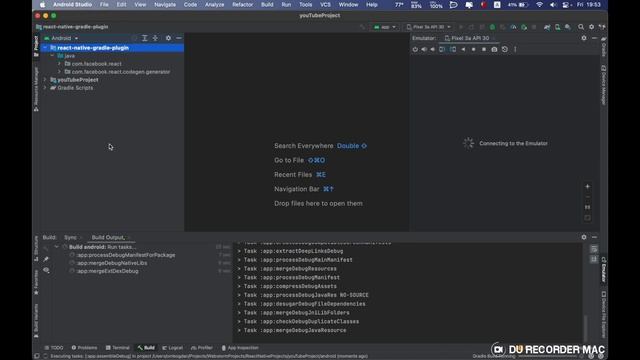
Task: Open emulator extended controls three-dot menu
Action: [515, 49]
